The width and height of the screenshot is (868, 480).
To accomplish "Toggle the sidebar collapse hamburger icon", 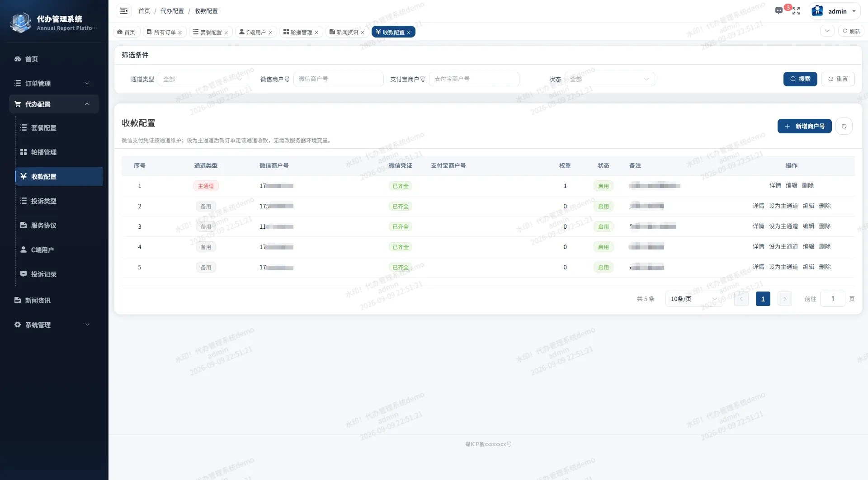I will [123, 11].
